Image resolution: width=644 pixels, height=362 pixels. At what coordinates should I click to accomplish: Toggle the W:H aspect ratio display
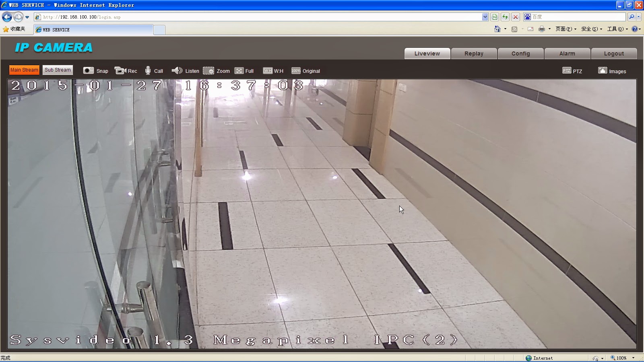(273, 71)
